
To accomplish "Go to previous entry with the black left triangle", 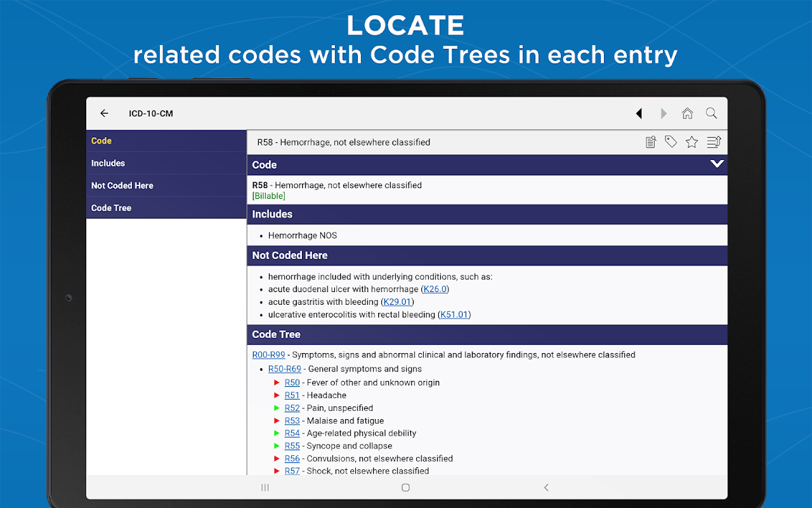I will click(639, 114).
